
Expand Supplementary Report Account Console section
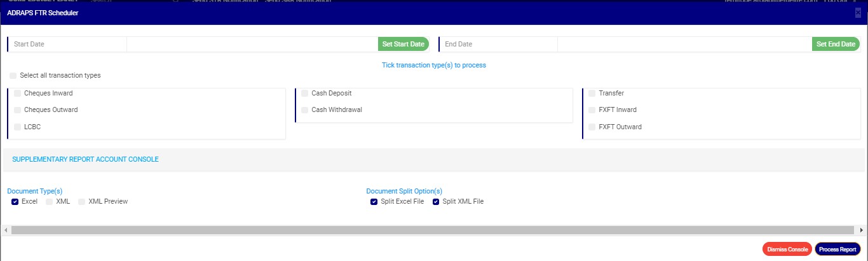coord(85,160)
